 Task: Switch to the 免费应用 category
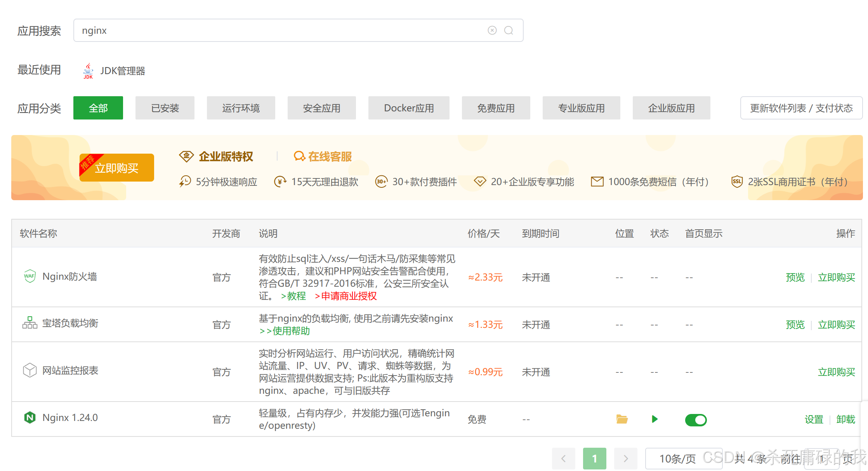pos(496,108)
